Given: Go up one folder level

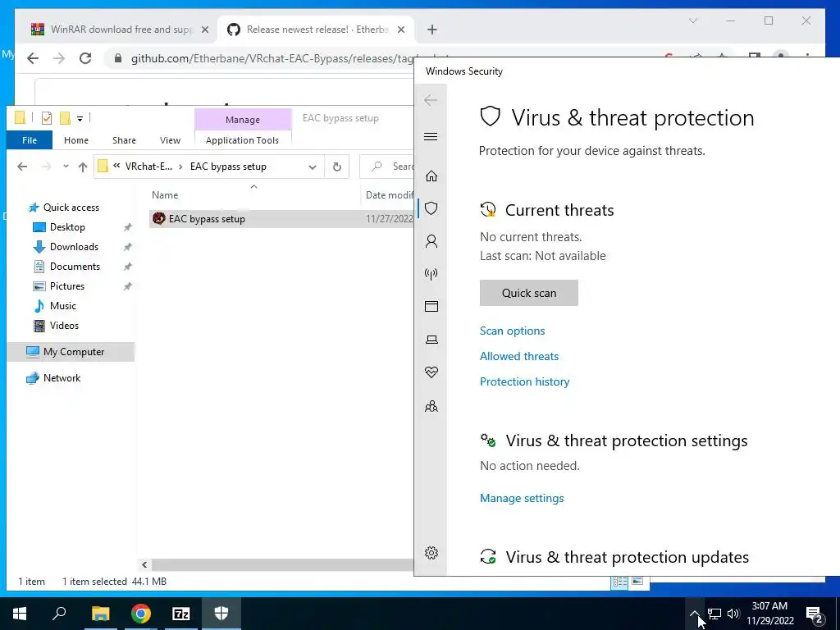Looking at the screenshot, I should click(83, 167).
